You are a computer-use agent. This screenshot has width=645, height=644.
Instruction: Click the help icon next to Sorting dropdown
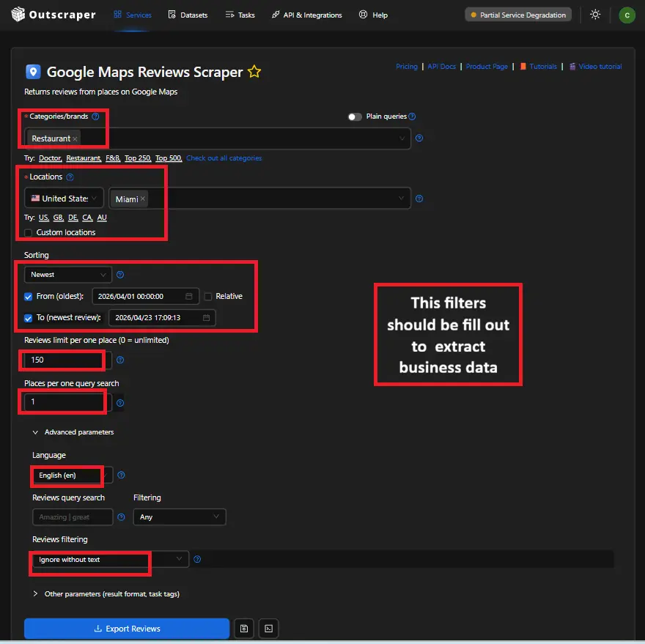(120, 275)
